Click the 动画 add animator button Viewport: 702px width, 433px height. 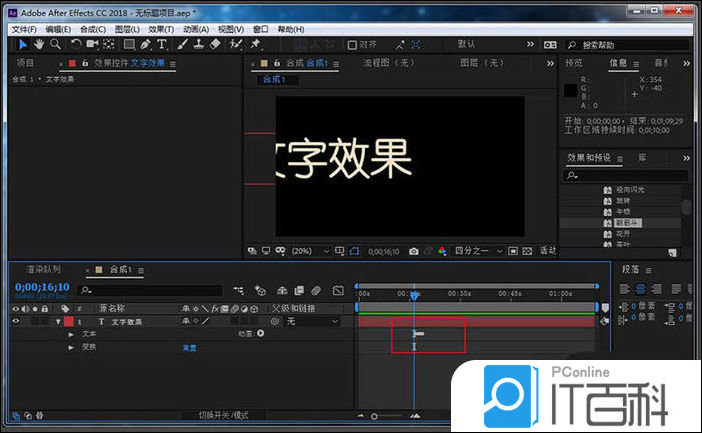pos(261,334)
